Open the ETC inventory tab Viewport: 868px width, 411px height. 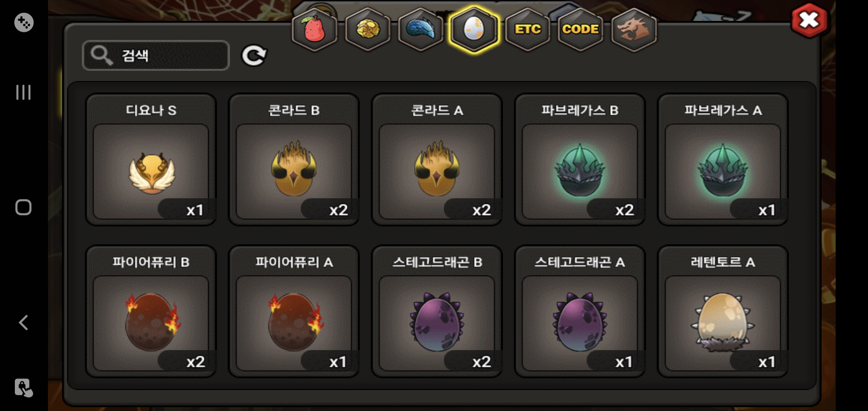coord(528,29)
